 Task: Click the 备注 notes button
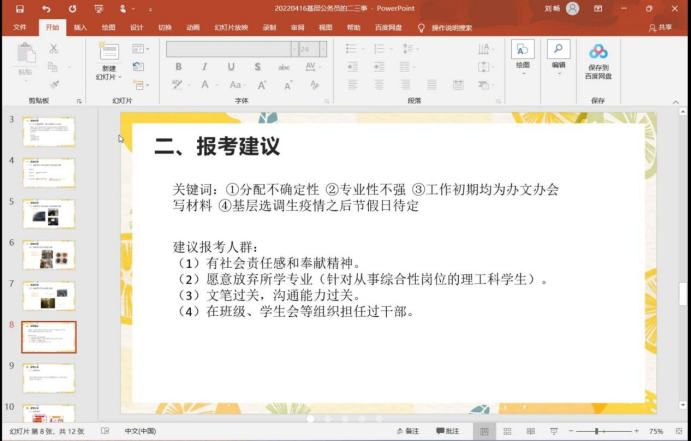(407, 431)
